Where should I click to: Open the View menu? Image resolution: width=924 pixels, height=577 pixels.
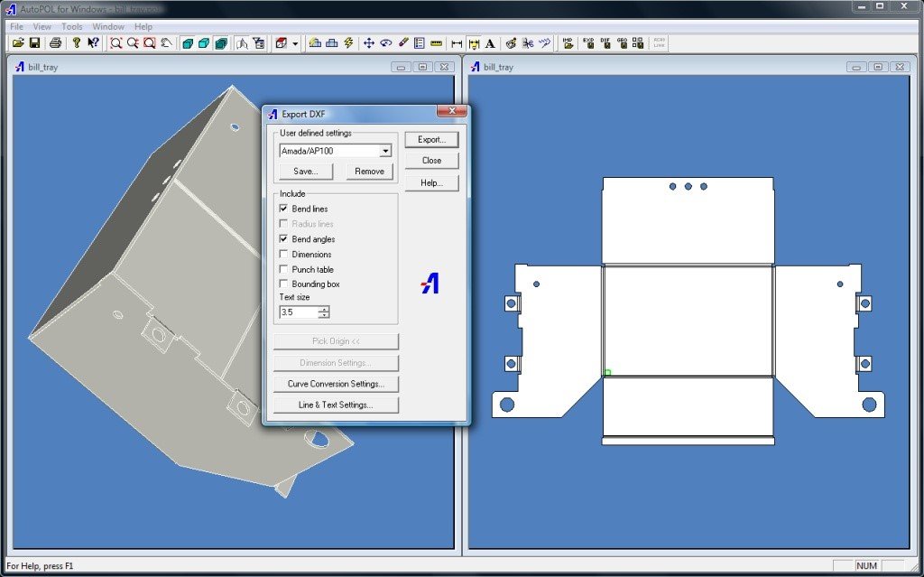click(x=42, y=26)
